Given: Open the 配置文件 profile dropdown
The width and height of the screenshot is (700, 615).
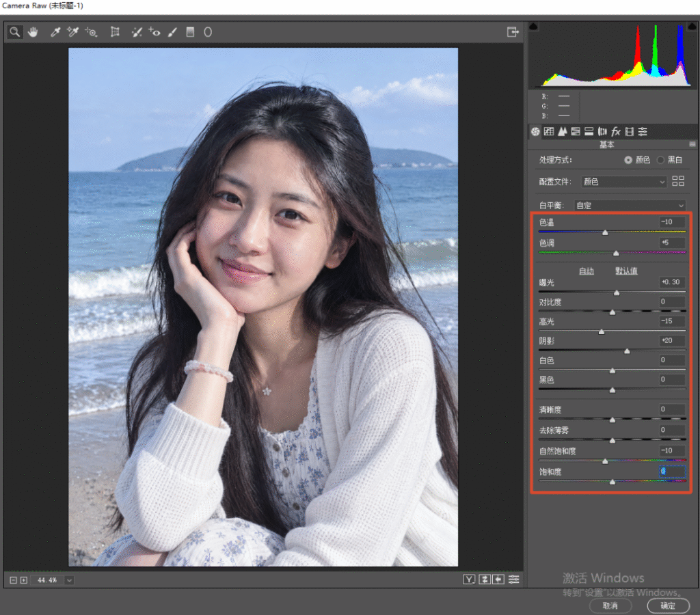Looking at the screenshot, I should [x=623, y=182].
